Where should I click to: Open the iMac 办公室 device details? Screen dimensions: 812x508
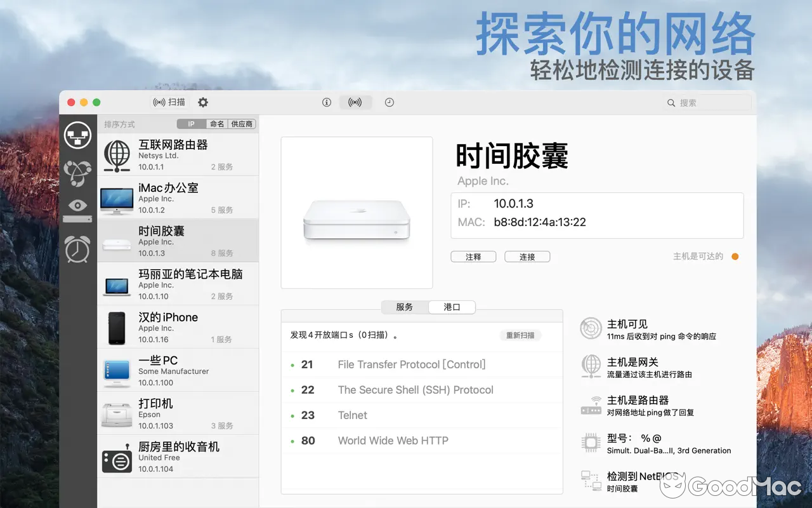tap(178, 197)
